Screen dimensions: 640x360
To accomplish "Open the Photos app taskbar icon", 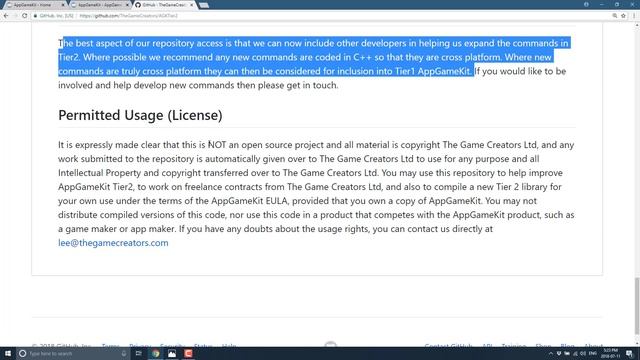I will (x=172, y=353).
